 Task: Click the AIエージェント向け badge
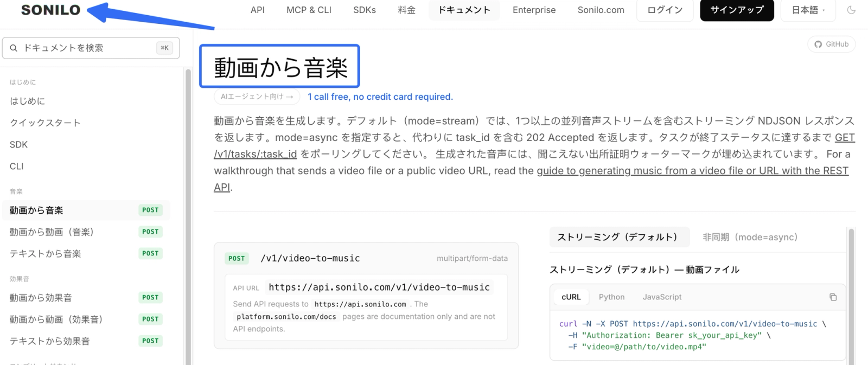257,97
